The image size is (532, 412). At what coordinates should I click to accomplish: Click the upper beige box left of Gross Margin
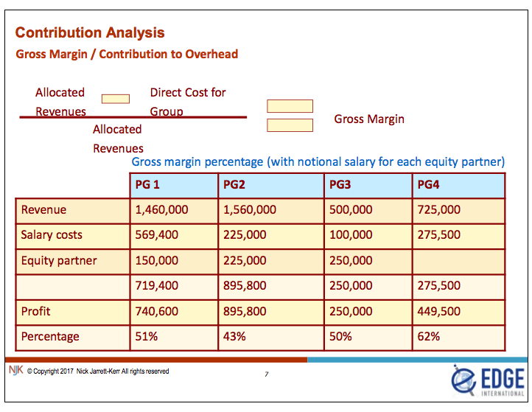click(x=290, y=106)
